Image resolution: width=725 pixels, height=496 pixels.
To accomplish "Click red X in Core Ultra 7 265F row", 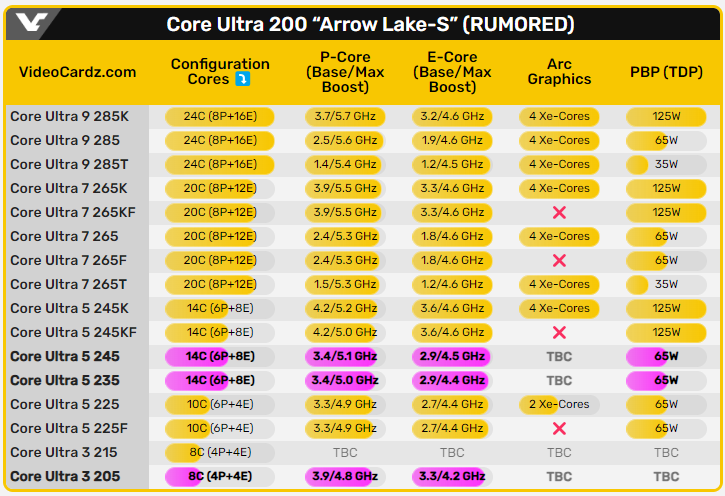I will [x=559, y=261].
